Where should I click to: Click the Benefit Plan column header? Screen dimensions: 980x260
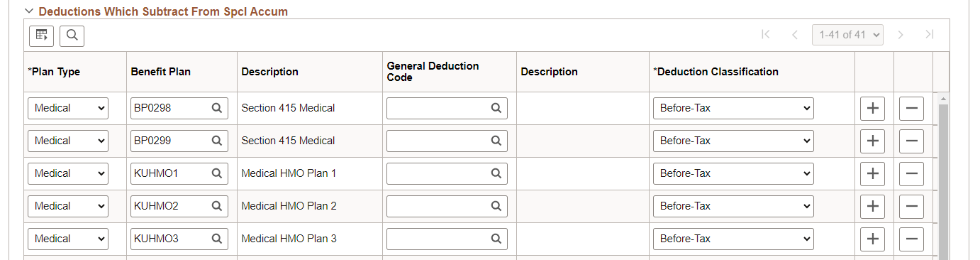[x=161, y=72]
